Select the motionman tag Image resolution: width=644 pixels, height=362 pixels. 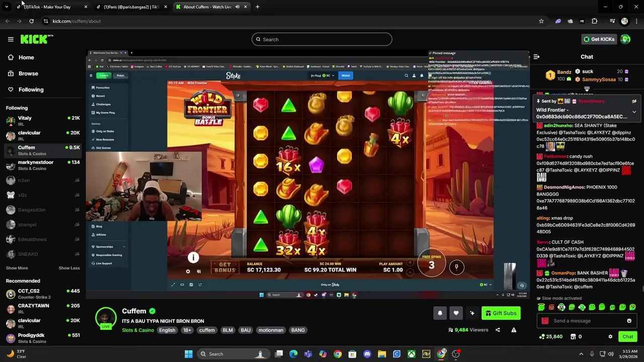[271, 330]
